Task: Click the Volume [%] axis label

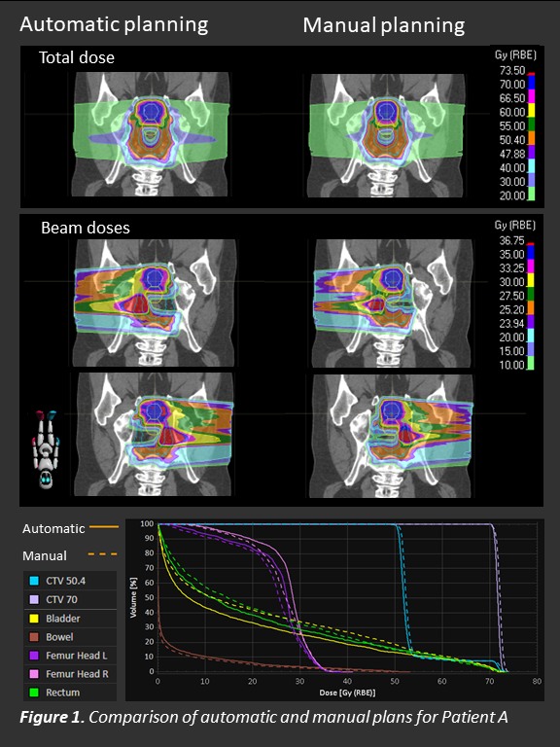Action: (x=133, y=597)
